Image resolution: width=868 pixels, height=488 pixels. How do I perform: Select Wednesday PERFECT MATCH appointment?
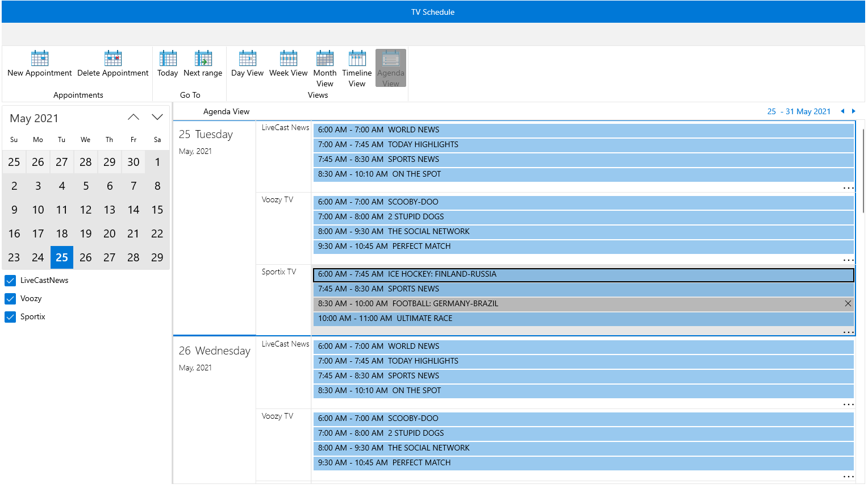583,463
